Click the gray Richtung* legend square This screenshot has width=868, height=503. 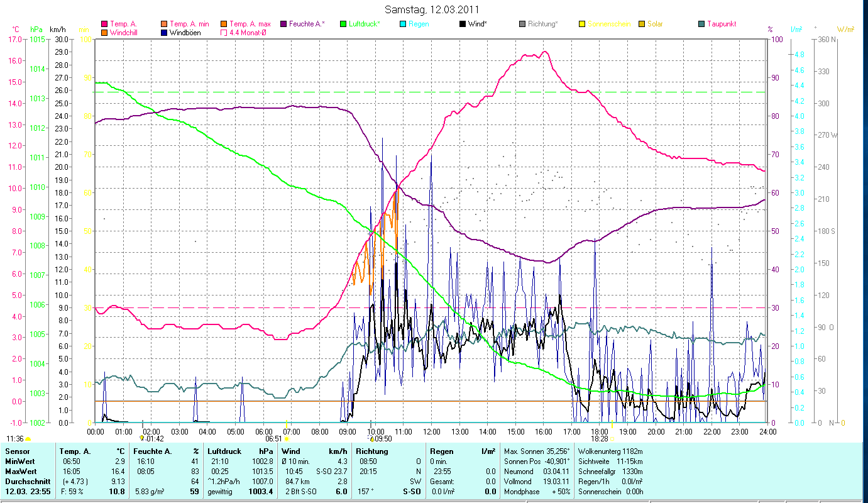click(x=522, y=24)
